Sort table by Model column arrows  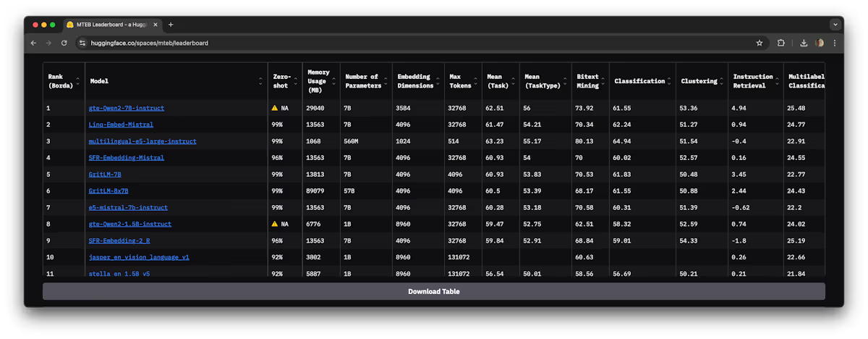pos(260,81)
